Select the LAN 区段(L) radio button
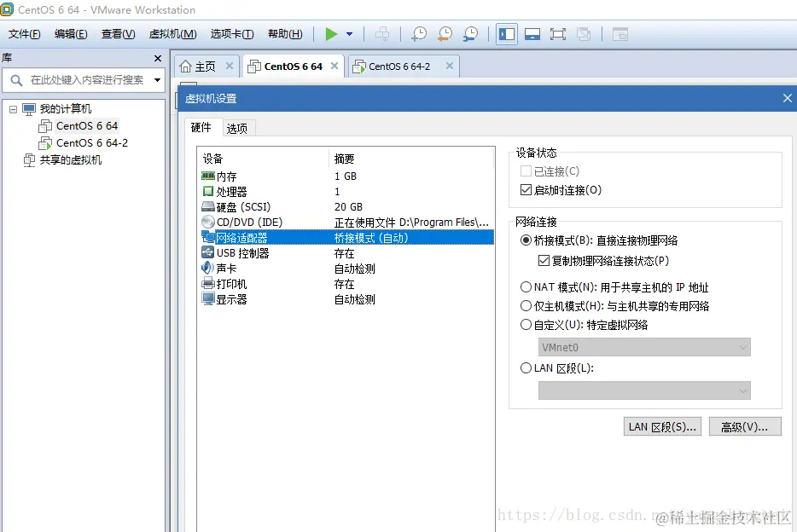Viewport: 797px width, 532px height. (x=526, y=368)
